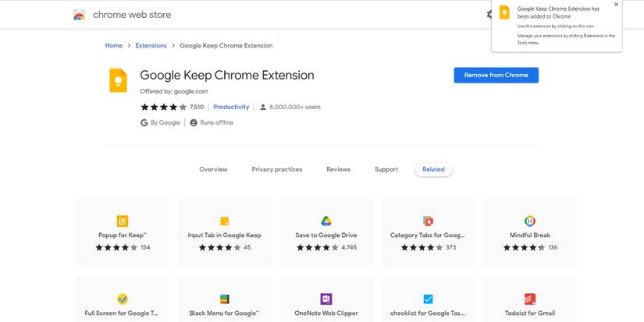Select the Category Tabs for Google extension icon

pyautogui.click(x=428, y=221)
